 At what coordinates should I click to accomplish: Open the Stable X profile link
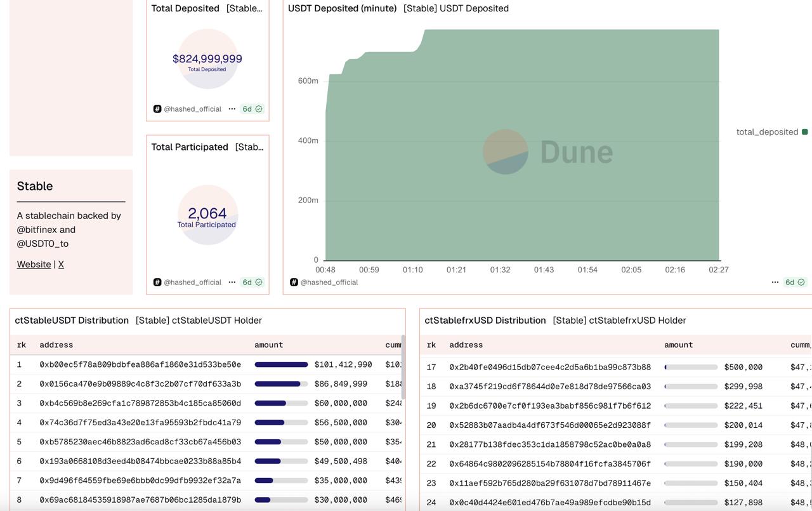[61, 265]
